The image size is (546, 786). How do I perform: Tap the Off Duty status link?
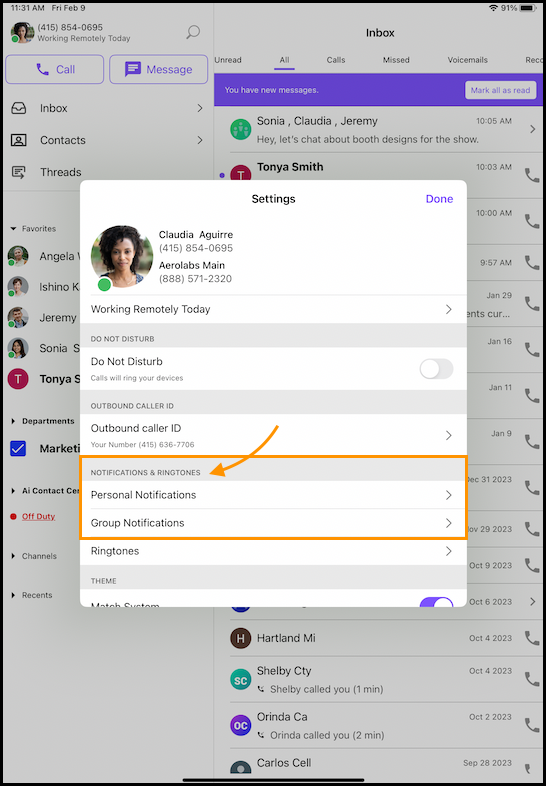pyautogui.click(x=38, y=516)
